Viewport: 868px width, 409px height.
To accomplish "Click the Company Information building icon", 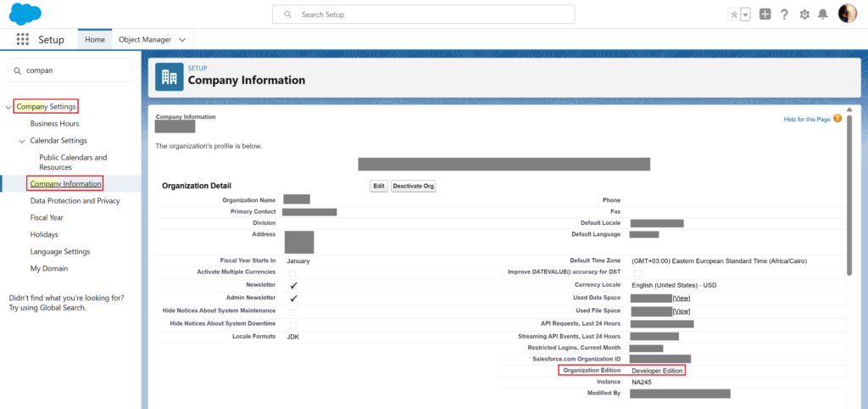I will click(x=170, y=76).
